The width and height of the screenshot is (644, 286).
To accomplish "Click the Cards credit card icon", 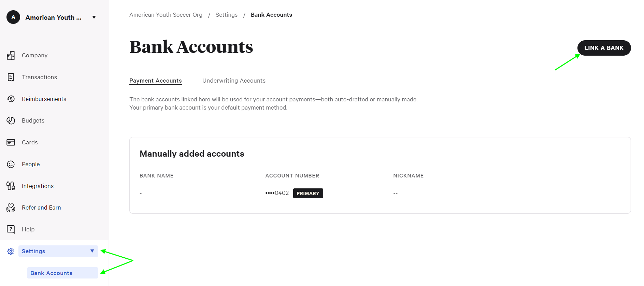I will [x=11, y=142].
